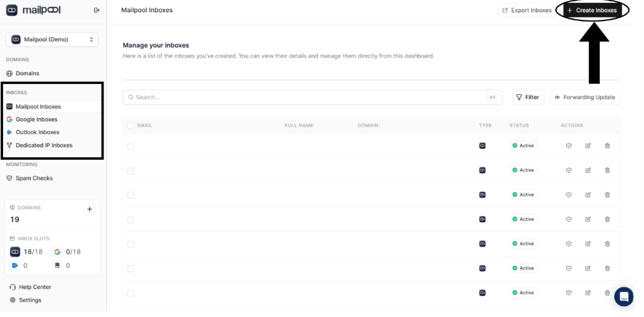Delete the first inbox row via trash icon
The image size is (644, 317).
[x=607, y=145]
